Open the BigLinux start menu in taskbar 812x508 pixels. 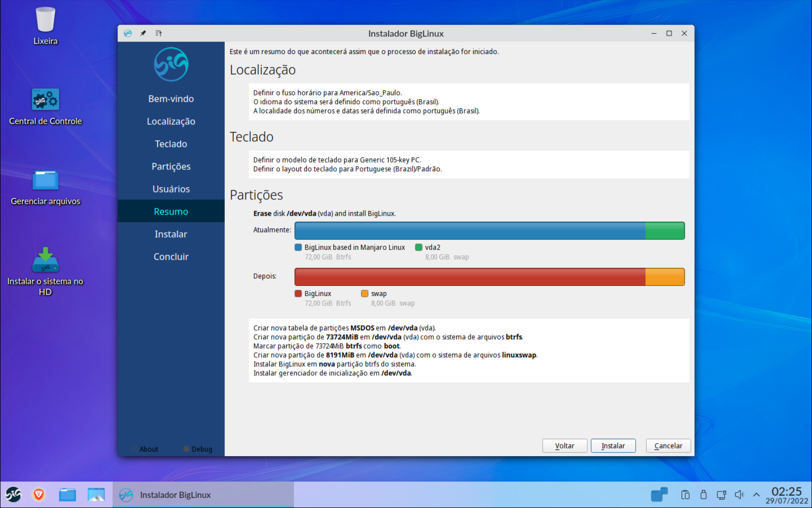pyautogui.click(x=14, y=494)
